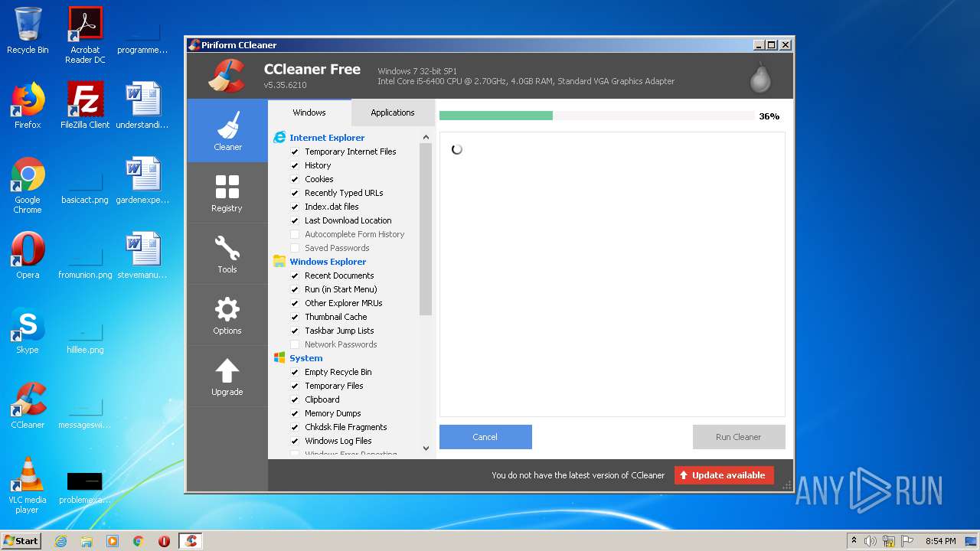
Task: Click the cleaner list scroll up arrow
Action: coord(426,138)
